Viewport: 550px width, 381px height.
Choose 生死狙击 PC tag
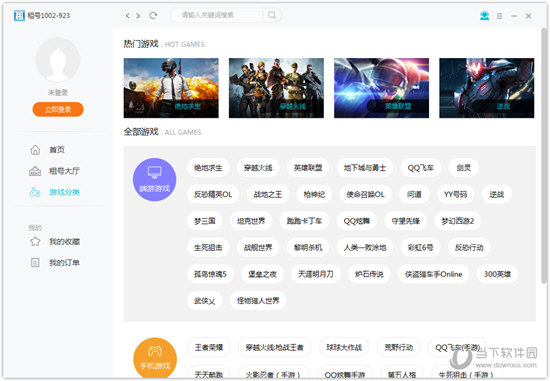click(x=208, y=248)
